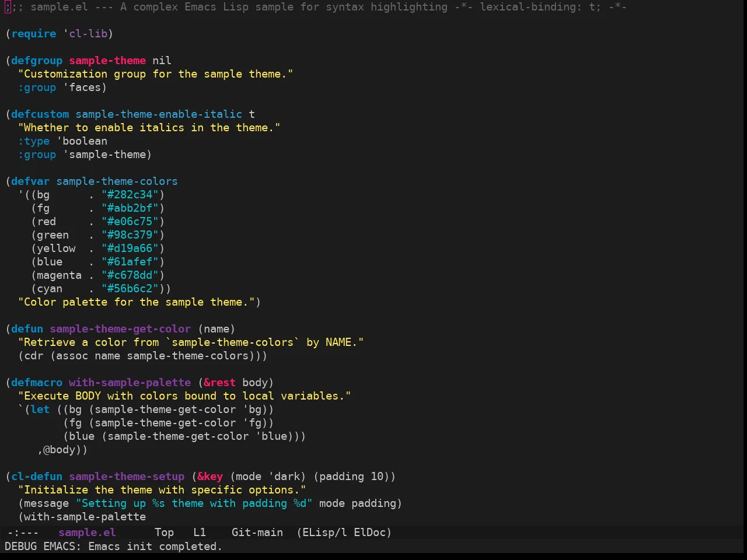The image size is (747, 560).
Task: Click the 'Color palette for the sample theme.' docstring
Action: pos(137,302)
